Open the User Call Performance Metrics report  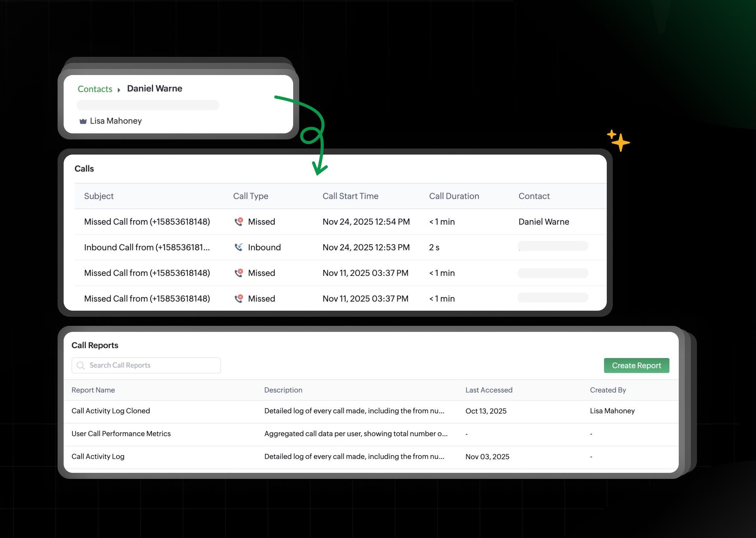[121, 433]
